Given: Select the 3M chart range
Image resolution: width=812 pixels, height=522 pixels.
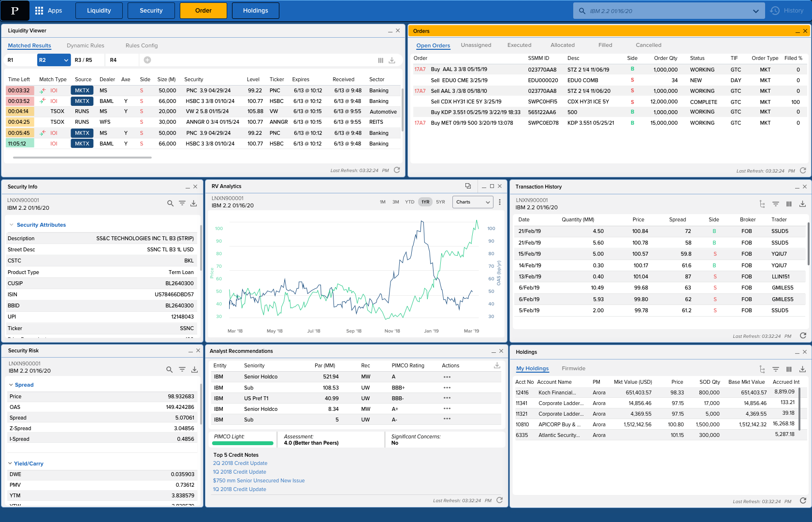Looking at the screenshot, I should (x=396, y=202).
